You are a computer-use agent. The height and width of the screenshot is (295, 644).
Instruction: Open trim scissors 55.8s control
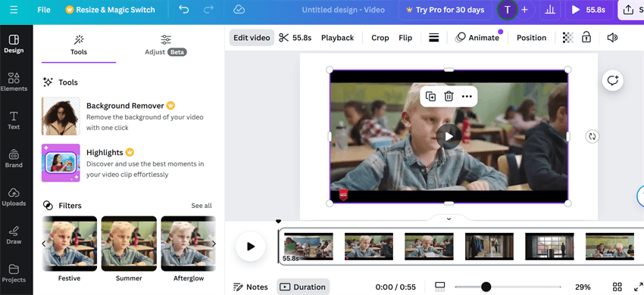point(295,38)
